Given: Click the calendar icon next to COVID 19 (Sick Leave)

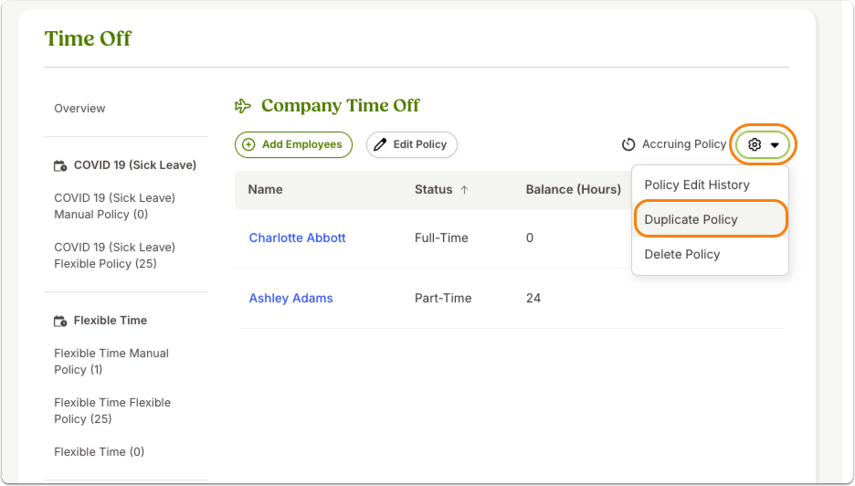Looking at the screenshot, I should [60, 165].
